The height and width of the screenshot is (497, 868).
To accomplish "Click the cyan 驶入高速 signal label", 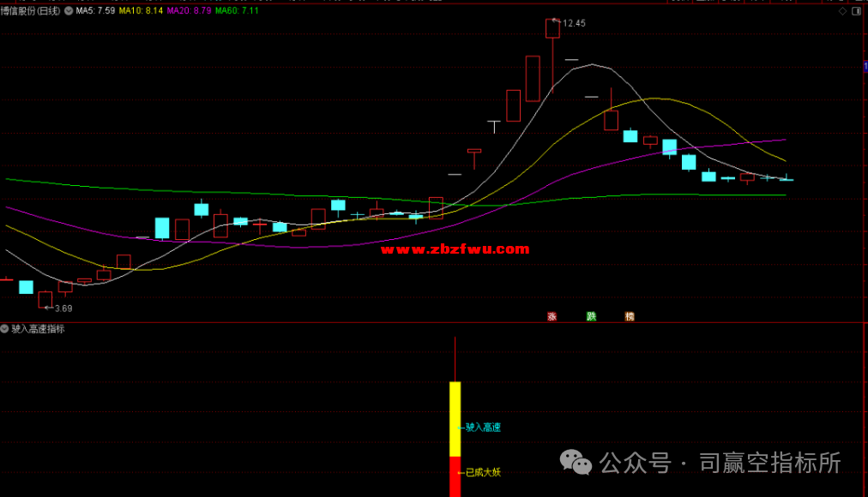I will [x=483, y=428].
